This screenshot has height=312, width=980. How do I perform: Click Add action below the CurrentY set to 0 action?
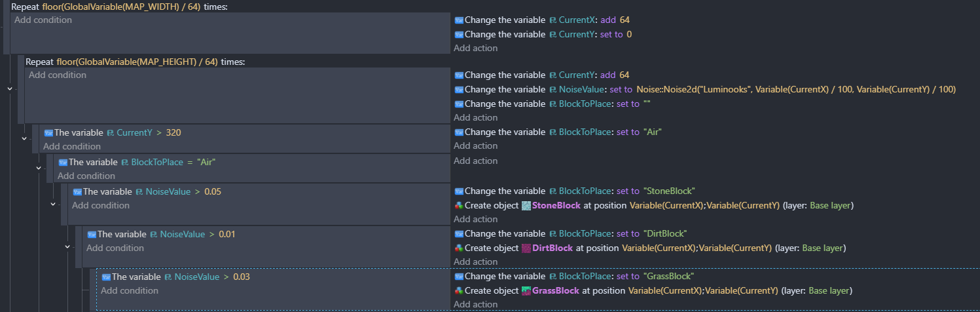pos(475,48)
